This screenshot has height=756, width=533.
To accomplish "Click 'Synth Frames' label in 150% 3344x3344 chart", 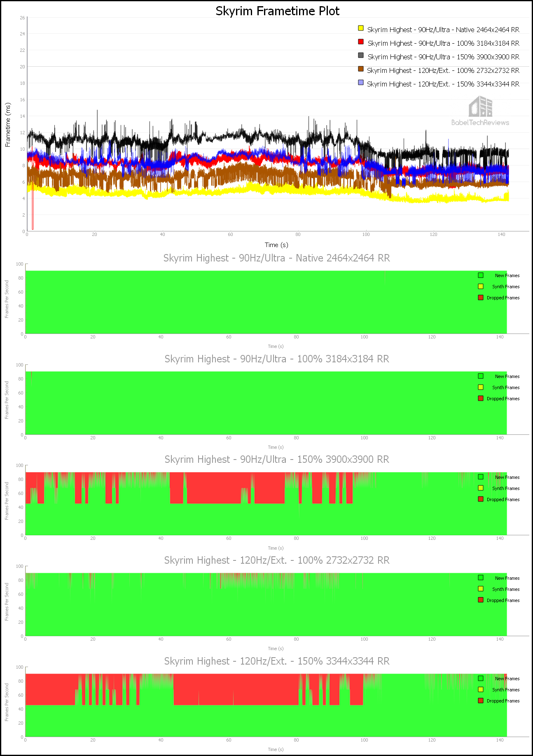I will click(x=506, y=690).
